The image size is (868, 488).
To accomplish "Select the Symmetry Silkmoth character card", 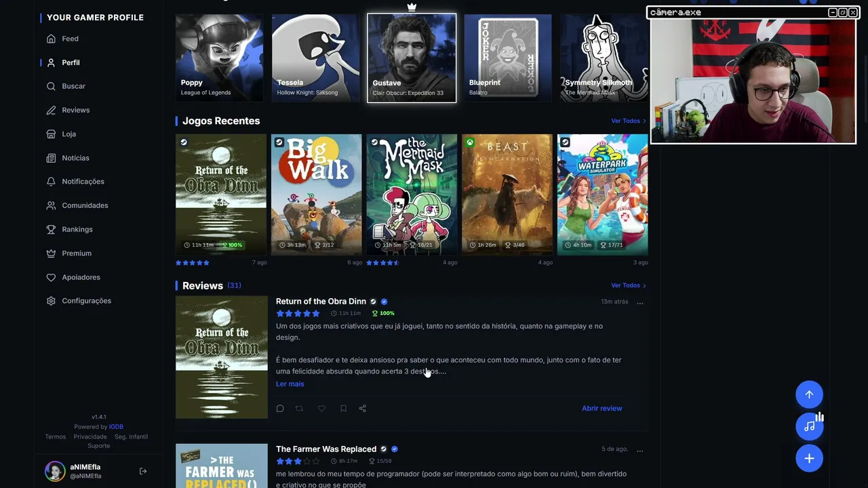I will click(604, 58).
